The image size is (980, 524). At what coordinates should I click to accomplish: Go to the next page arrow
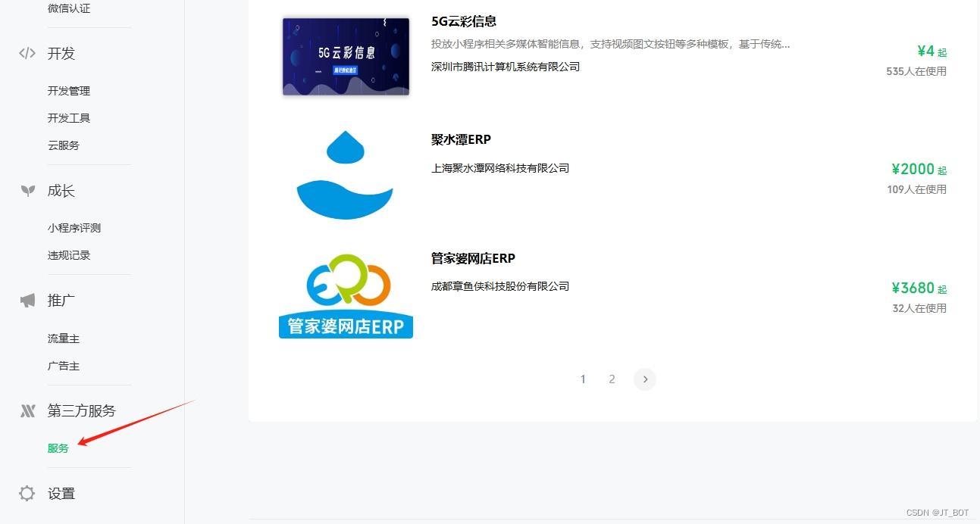click(645, 379)
